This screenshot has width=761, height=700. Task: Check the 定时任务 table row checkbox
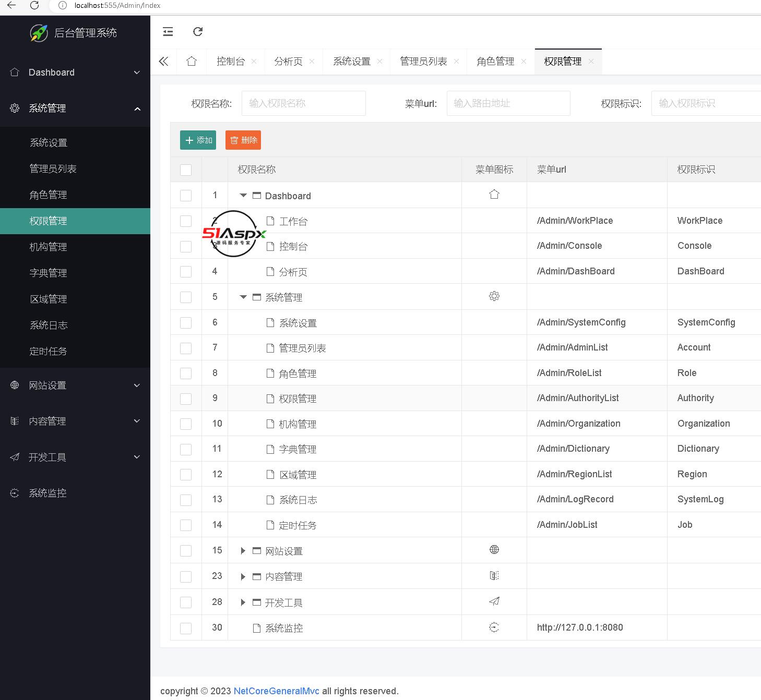[186, 525]
